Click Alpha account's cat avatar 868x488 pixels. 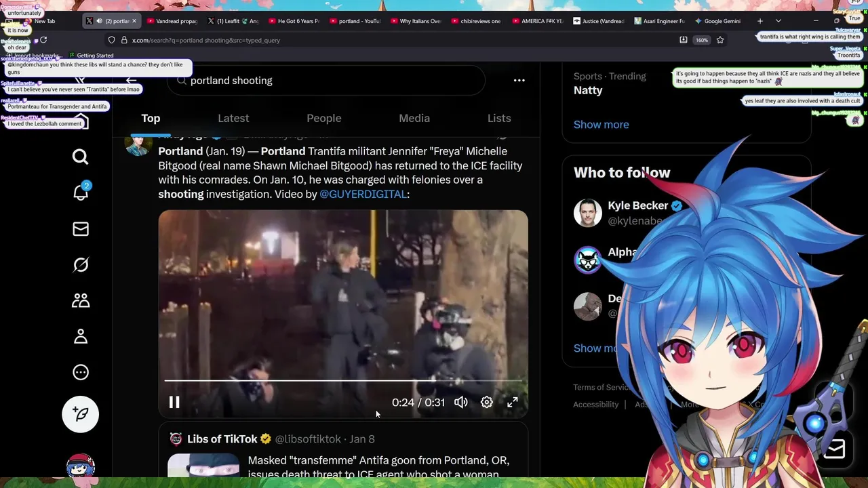[x=587, y=260]
